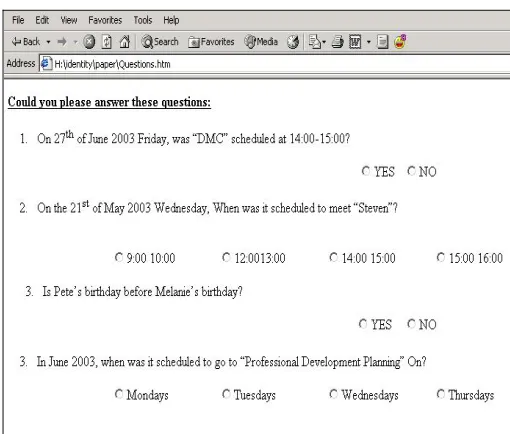The width and height of the screenshot is (510, 434).
Task: Show the History pane icon
Action: coord(293,42)
